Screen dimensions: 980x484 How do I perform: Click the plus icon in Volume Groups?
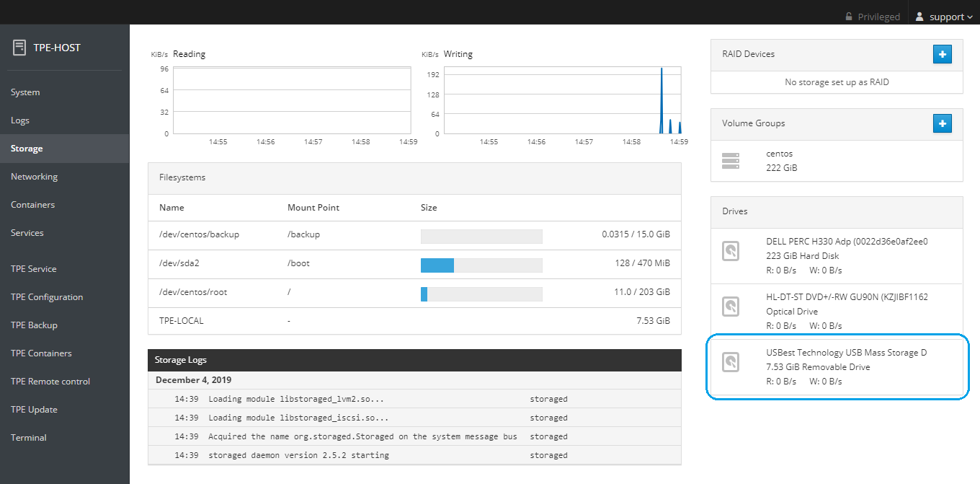click(x=942, y=123)
